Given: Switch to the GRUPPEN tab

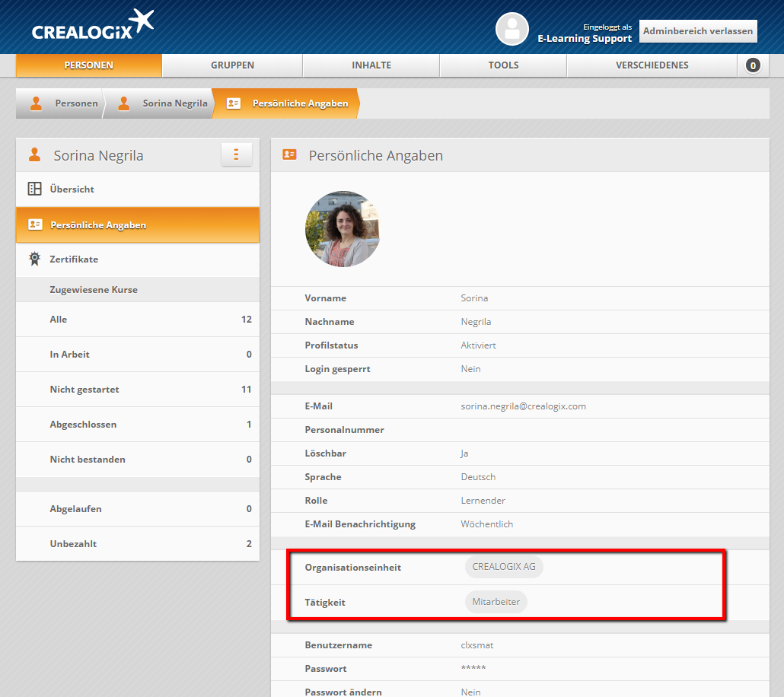Looking at the screenshot, I should coord(232,65).
